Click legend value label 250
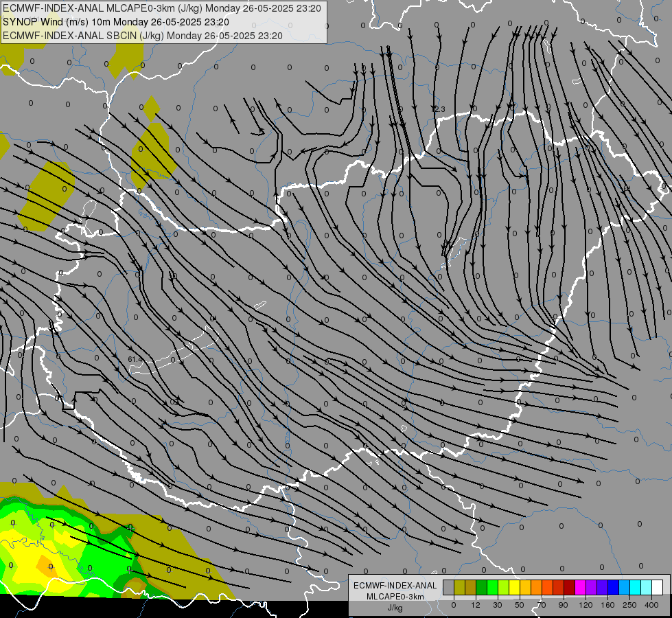This screenshot has height=618, width=672. coord(629,605)
